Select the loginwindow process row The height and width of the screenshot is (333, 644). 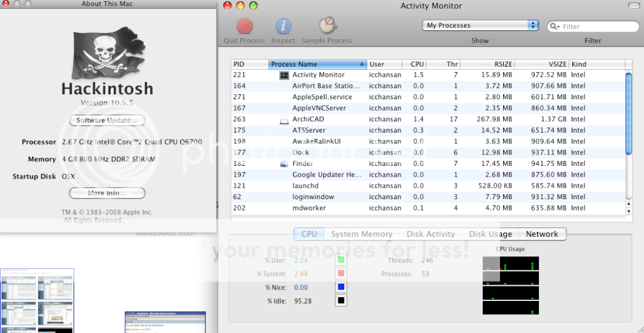(428, 197)
